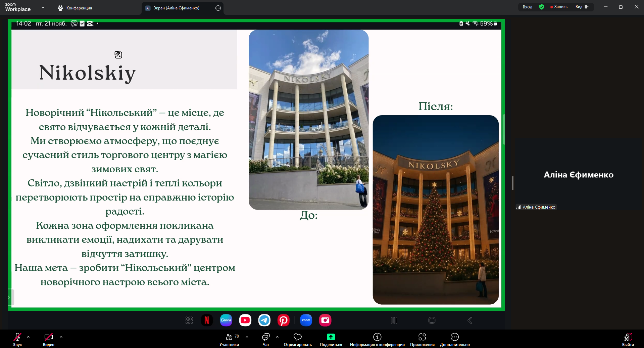Viewport: 644px width, 348px height.
Task: Open the shared screen tab options ellipsis
Action: tap(218, 8)
